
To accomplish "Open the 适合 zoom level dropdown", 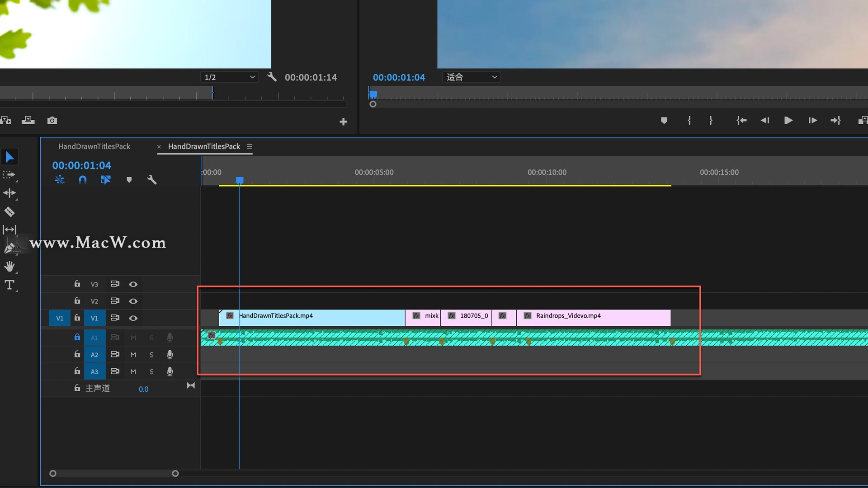I will (472, 77).
